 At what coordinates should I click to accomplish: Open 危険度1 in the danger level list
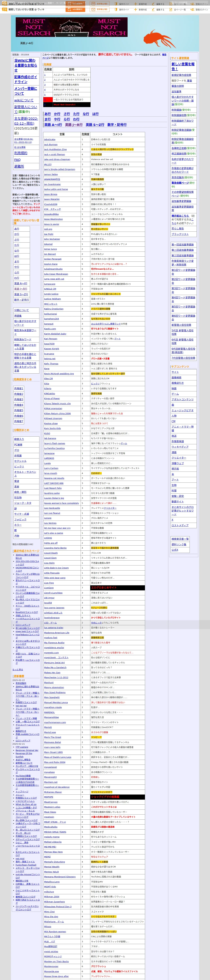[19, 388]
